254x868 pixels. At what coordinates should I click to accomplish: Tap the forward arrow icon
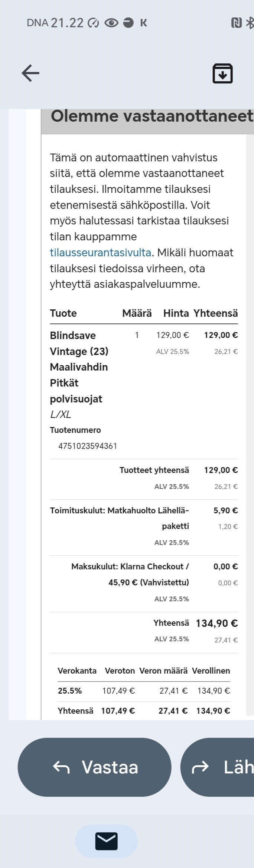tap(200, 767)
